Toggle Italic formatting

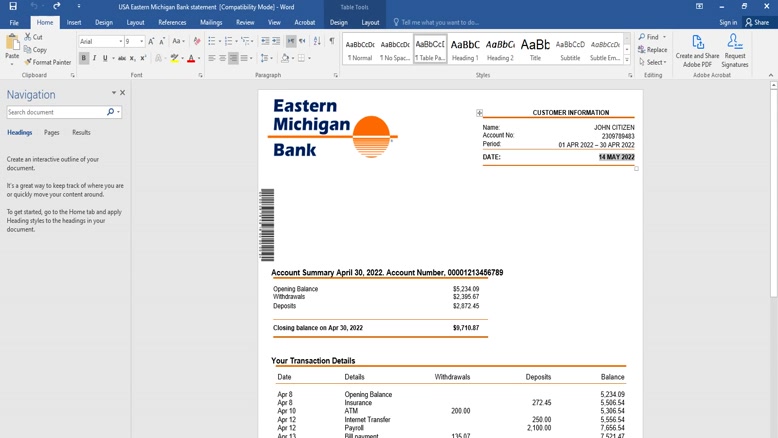click(95, 58)
